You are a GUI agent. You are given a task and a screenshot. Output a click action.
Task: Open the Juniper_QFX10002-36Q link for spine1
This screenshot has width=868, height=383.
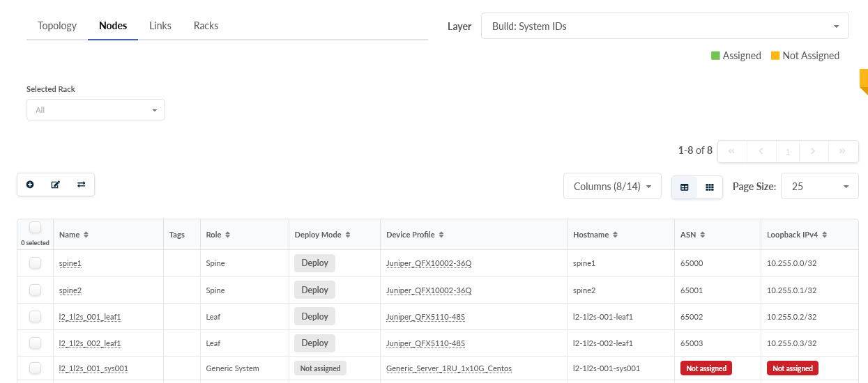tap(429, 264)
